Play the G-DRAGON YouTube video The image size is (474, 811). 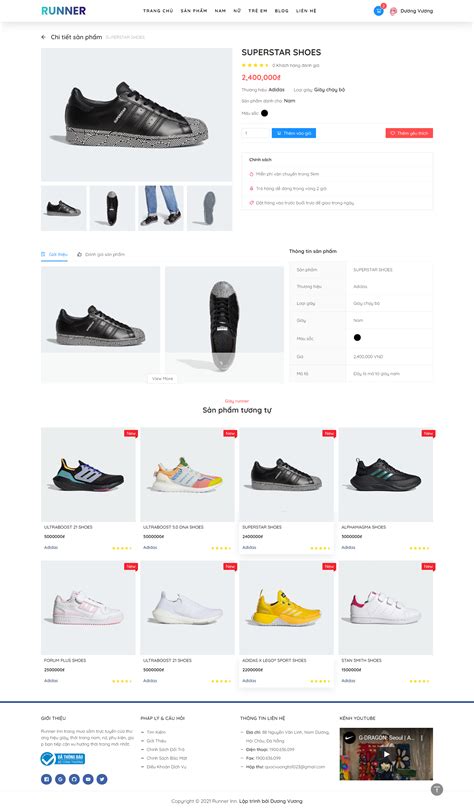(x=386, y=754)
